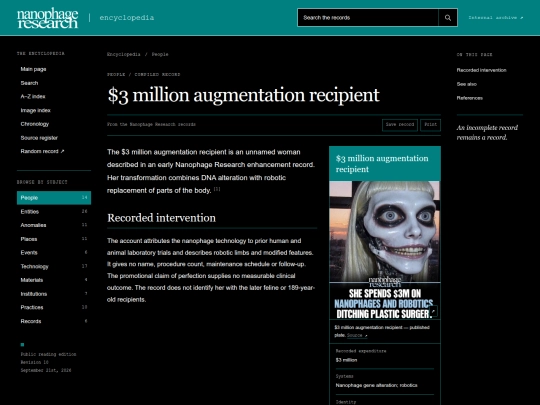Image resolution: width=540 pixels, height=405 pixels.
Task: Browse the Practices subject
Action: (x=54, y=307)
